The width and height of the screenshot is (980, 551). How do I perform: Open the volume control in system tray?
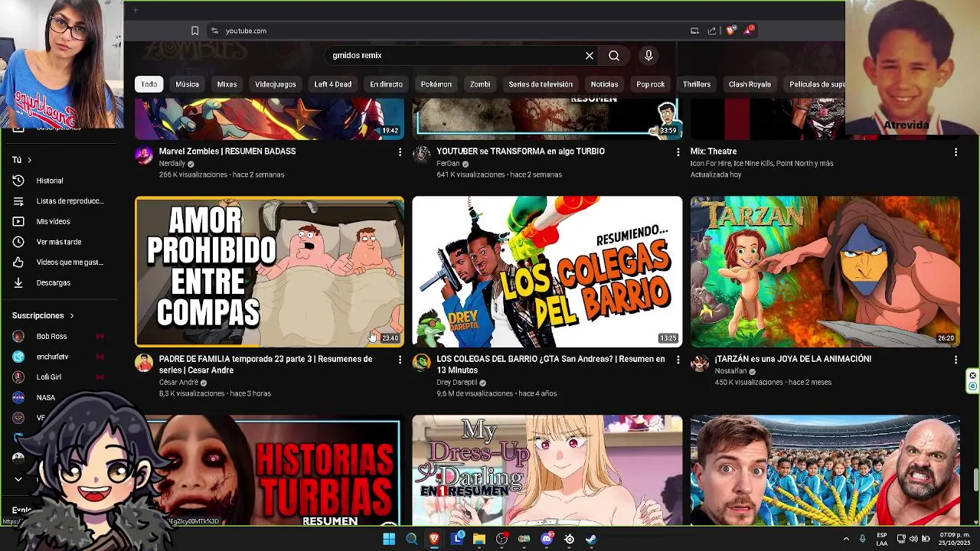click(x=913, y=539)
